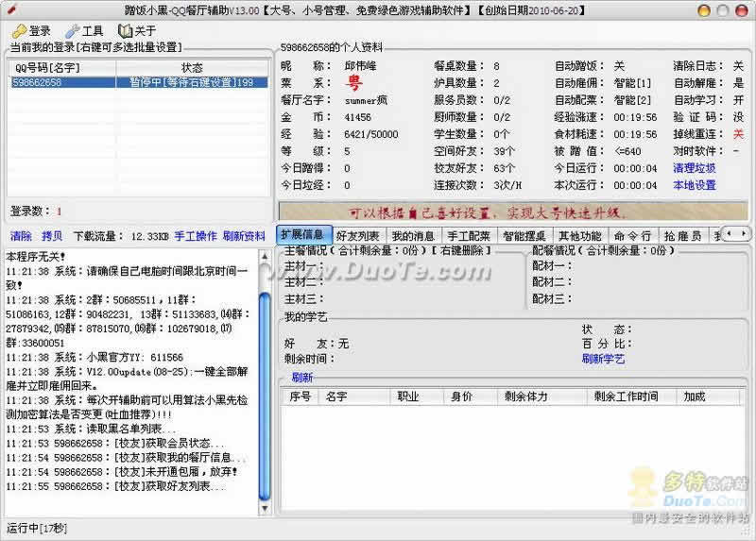Image resolution: width=756 pixels, height=541 pixels.
Task: Click the 刷新资料 link
Action: click(x=244, y=236)
